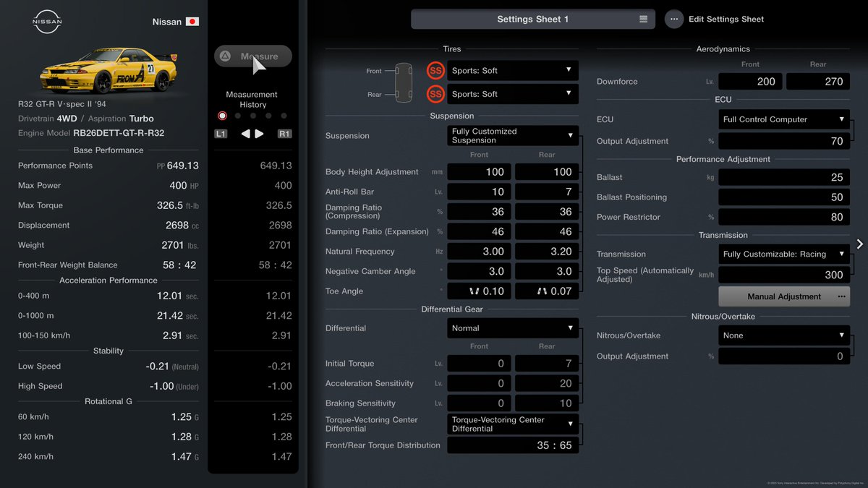The width and height of the screenshot is (868, 488).
Task: Click the rear toe-out angle icon
Action: tap(542, 291)
